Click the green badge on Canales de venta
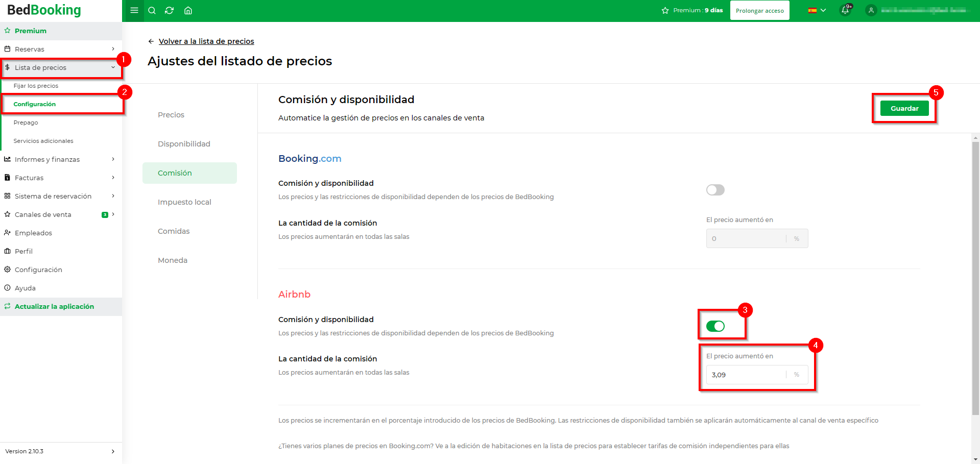 [x=105, y=214]
